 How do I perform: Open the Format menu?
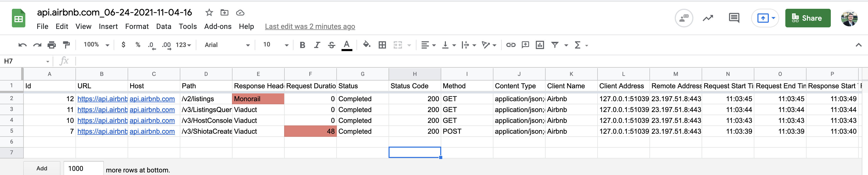pyautogui.click(x=137, y=26)
